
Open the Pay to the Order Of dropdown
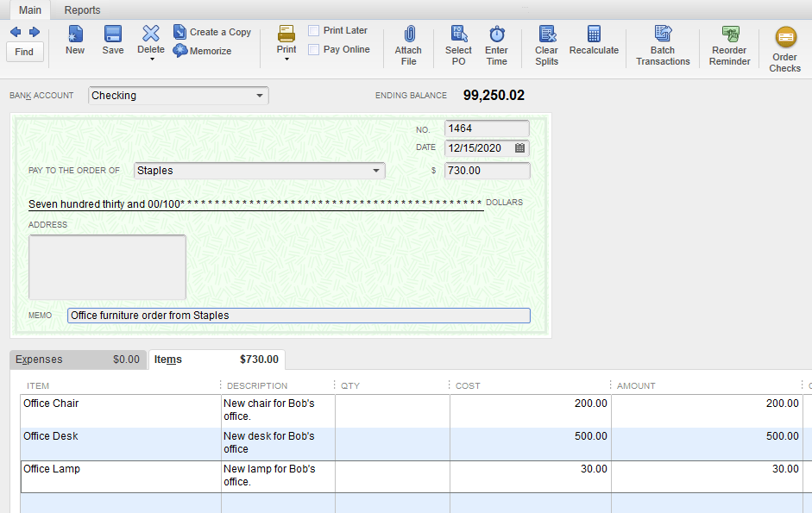[x=376, y=171]
